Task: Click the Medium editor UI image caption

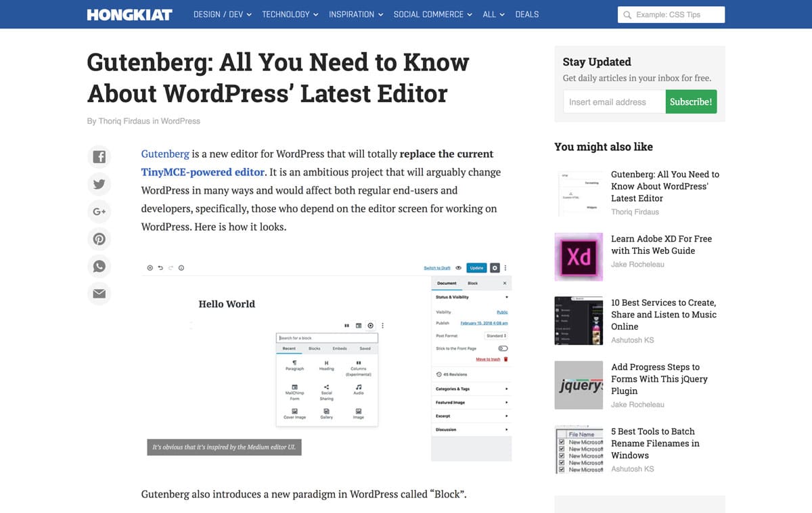Action: point(225,447)
